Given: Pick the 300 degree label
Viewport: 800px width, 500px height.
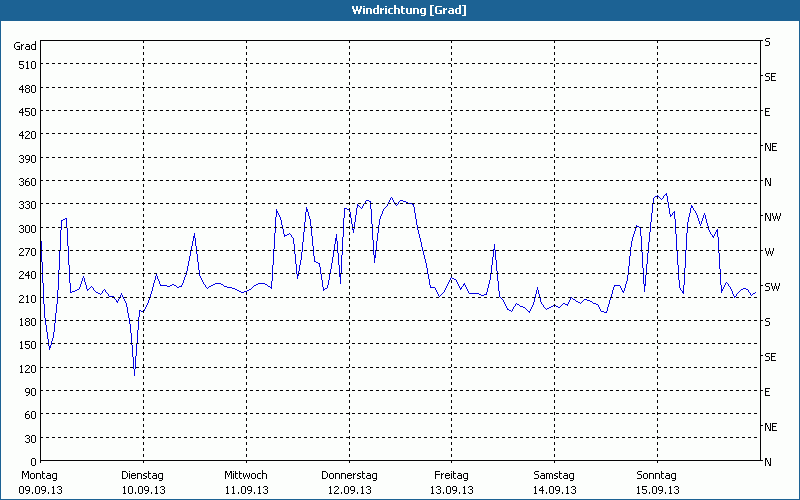Looking at the screenshot, I should click(x=28, y=229).
